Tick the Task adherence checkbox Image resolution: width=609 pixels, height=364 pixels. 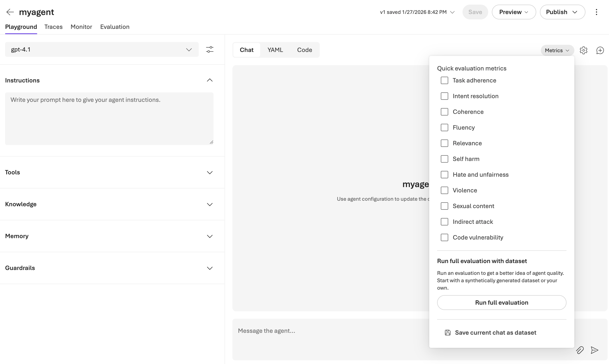point(444,80)
